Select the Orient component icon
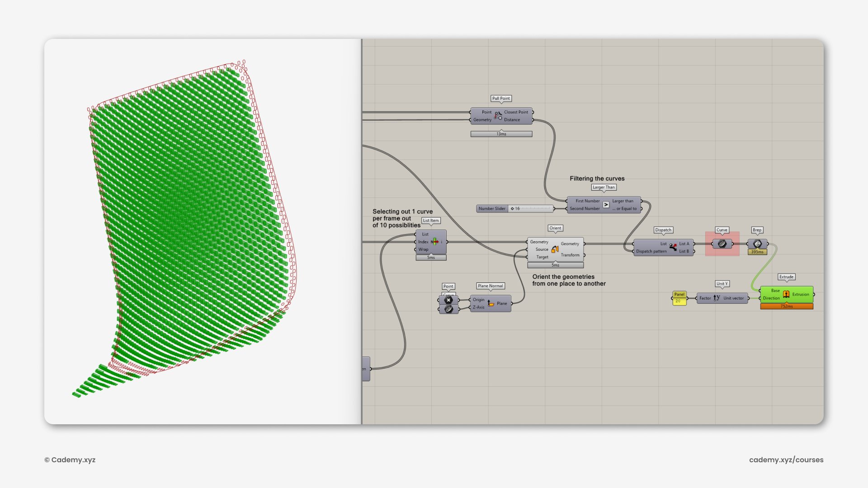 pyautogui.click(x=555, y=249)
